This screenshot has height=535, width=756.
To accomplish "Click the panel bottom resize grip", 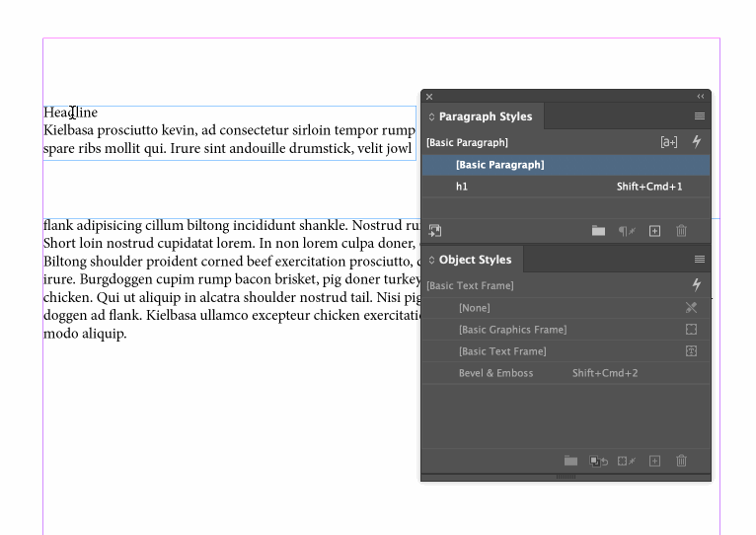I will (x=566, y=477).
